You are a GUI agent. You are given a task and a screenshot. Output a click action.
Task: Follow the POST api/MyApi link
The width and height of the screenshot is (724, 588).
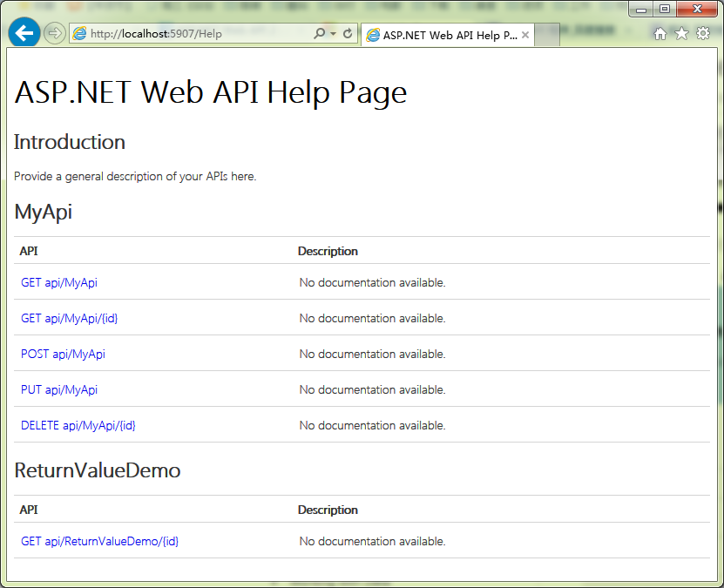coord(63,354)
